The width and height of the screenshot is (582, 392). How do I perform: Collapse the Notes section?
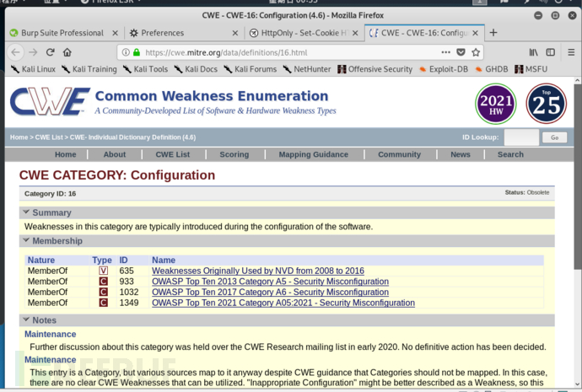(26, 320)
